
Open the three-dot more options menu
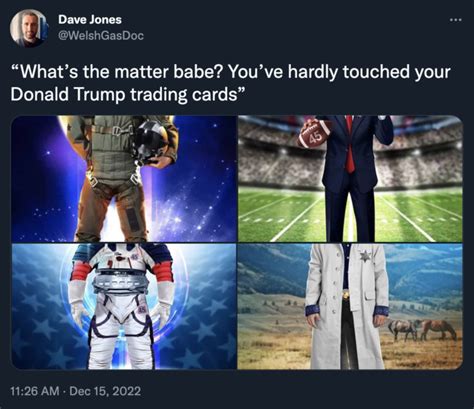pos(455,20)
